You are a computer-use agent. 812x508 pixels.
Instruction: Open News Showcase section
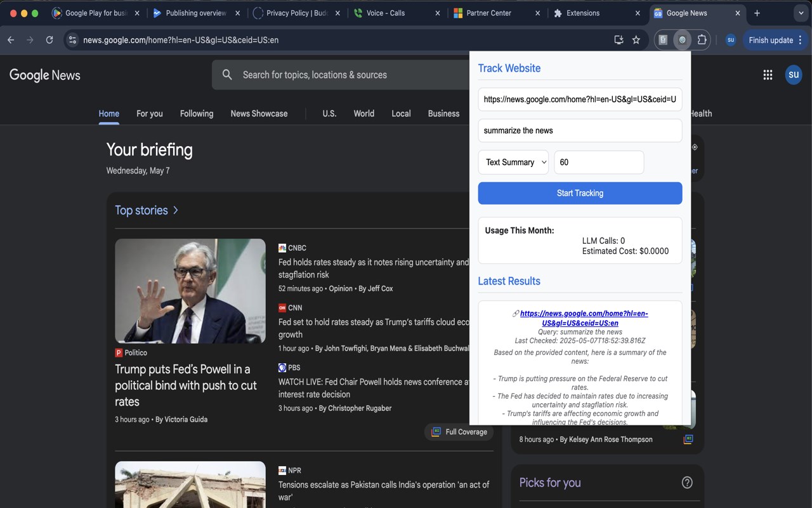(x=259, y=114)
